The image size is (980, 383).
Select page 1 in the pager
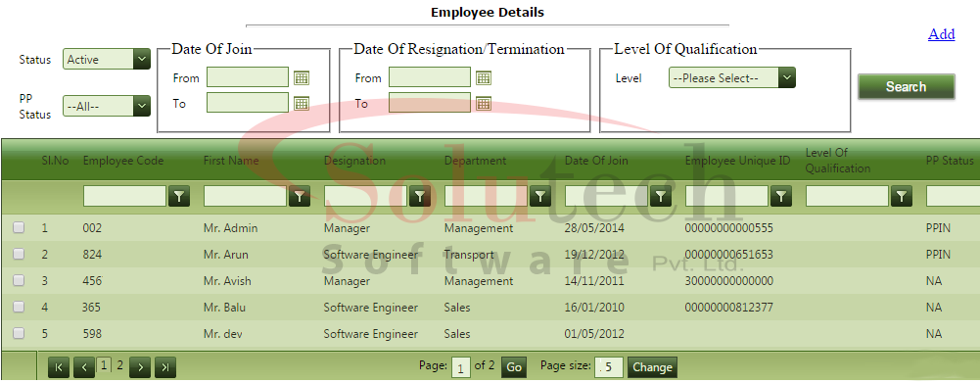click(105, 364)
